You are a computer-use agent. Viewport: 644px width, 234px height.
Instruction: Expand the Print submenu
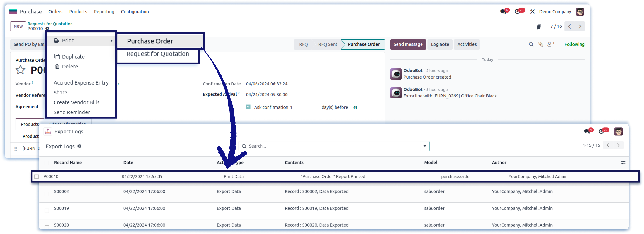[81, 40]
